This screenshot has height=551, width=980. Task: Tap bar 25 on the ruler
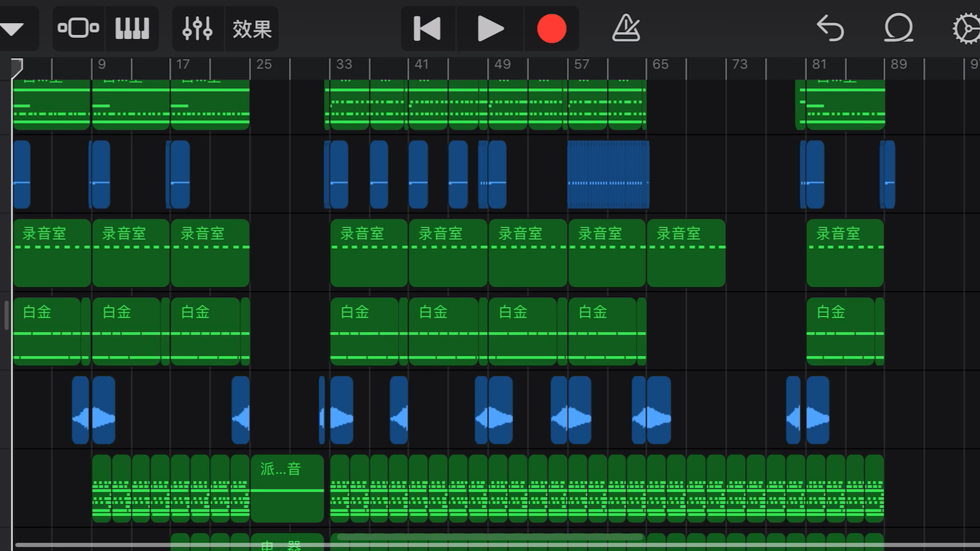(264, 65)
